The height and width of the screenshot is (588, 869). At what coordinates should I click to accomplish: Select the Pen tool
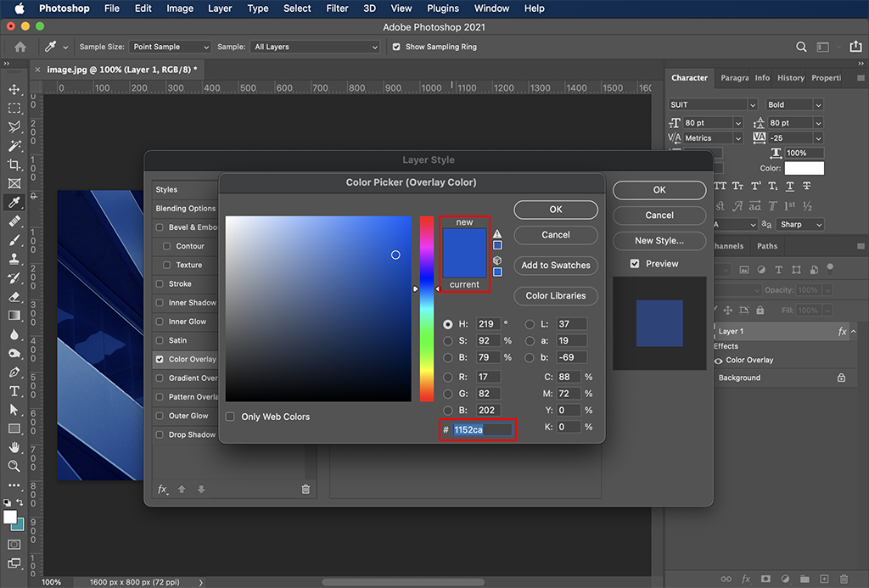click(x=14, y=372)
